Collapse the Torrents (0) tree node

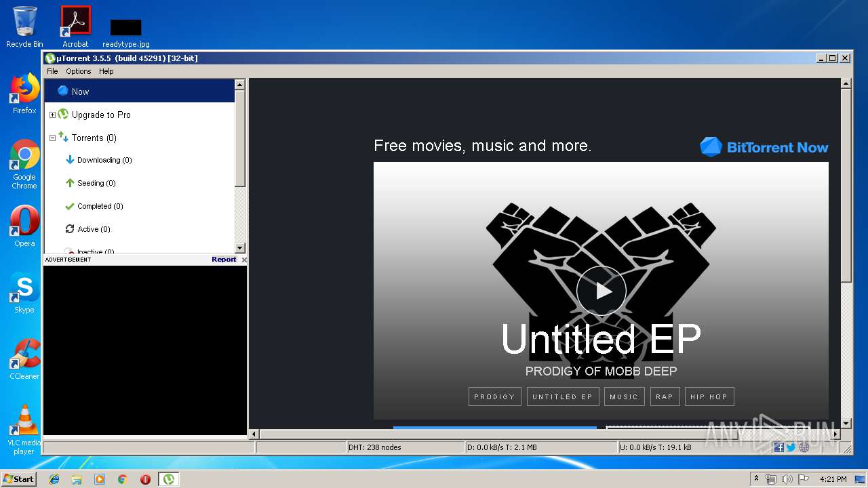pyautogui.click(x=53, y=138)
